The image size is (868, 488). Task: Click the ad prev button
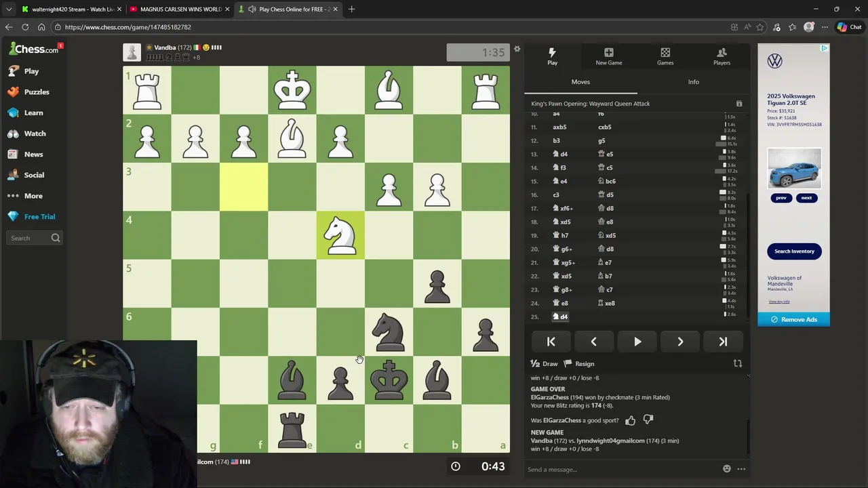[x=781, y=198]
